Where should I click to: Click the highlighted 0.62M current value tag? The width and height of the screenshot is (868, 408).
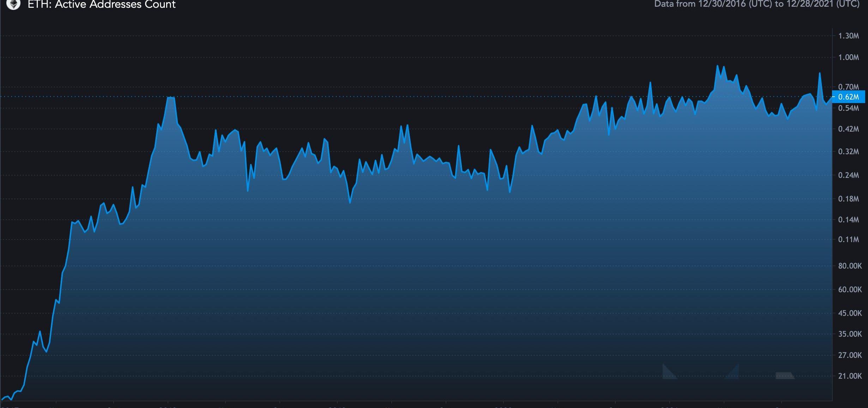(x=849, y=97)
